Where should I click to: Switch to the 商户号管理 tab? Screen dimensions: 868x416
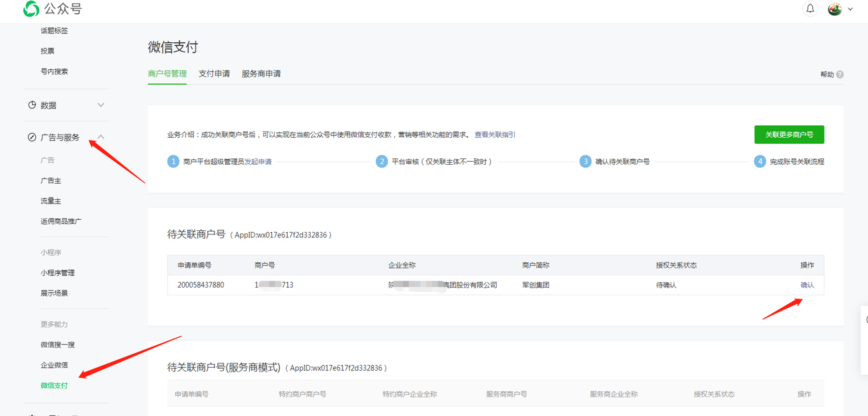coord(167,74)
